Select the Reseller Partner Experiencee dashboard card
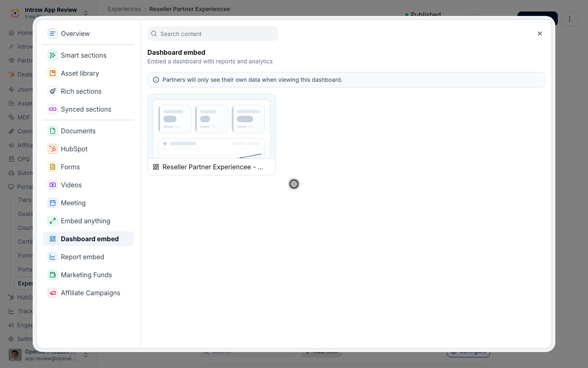 pyautogui.click(x=212, y=135)
